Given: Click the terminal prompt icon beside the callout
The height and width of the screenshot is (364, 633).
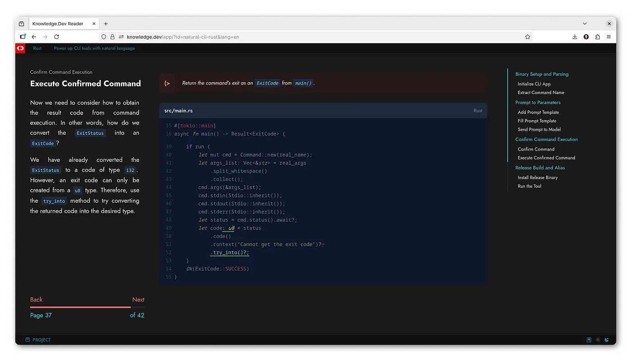Looking at the screenshot, I should click(x=167, y=83).
